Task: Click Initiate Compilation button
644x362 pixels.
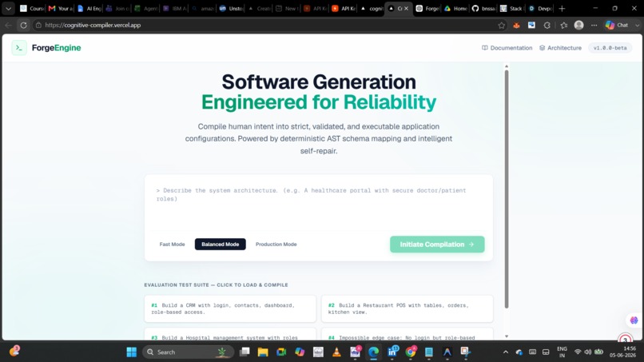Action: pos(437,244)
